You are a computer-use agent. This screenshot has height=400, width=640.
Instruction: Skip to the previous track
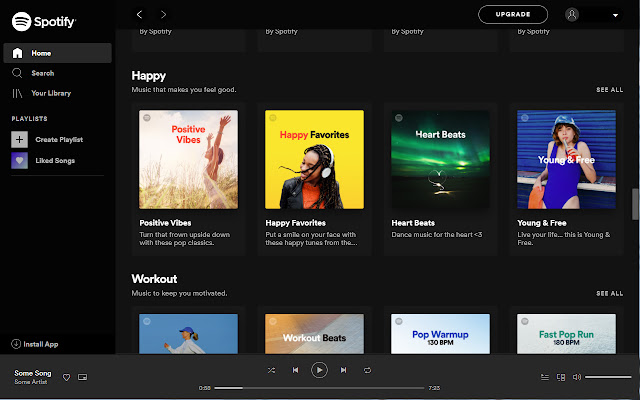click(x=295, y=370)
